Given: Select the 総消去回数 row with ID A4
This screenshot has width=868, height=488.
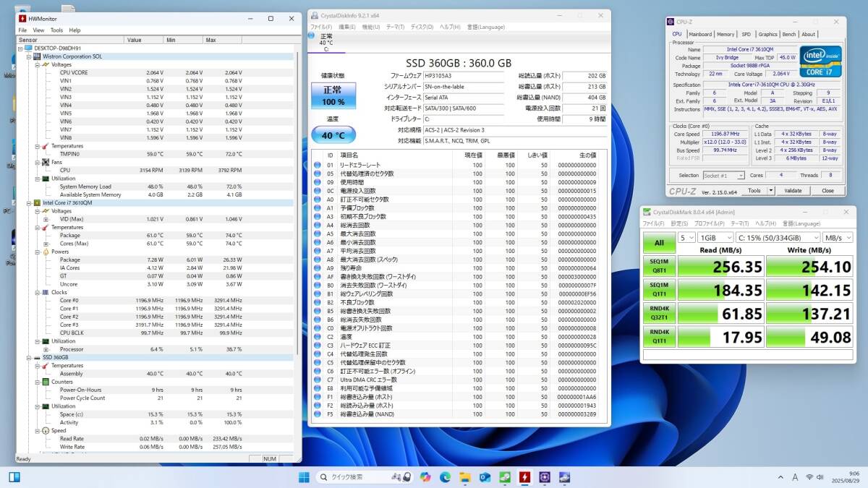Looking at the screenshot, I should tap(461, 225).
